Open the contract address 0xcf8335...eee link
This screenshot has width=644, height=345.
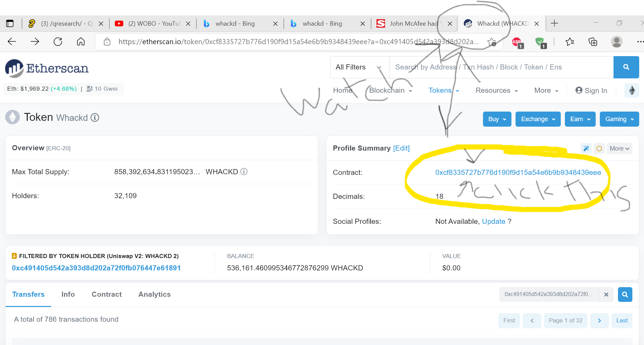[518, 172]
